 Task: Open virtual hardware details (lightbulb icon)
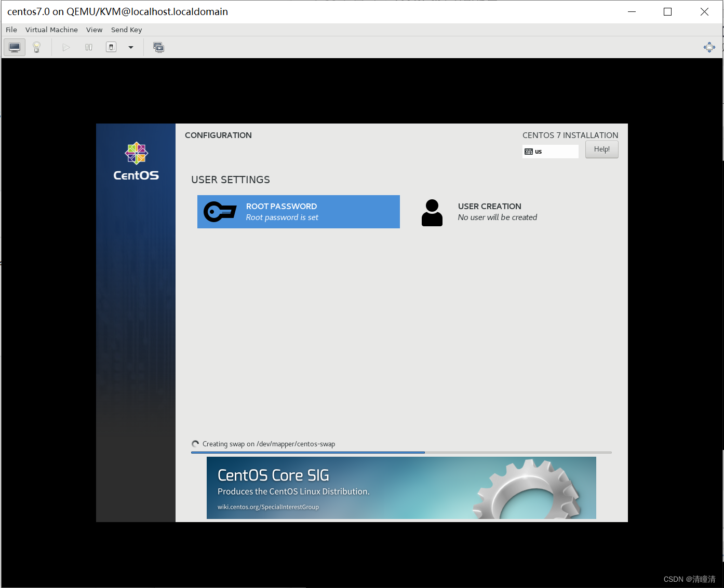pyautogui.click(x=36, y=47)
